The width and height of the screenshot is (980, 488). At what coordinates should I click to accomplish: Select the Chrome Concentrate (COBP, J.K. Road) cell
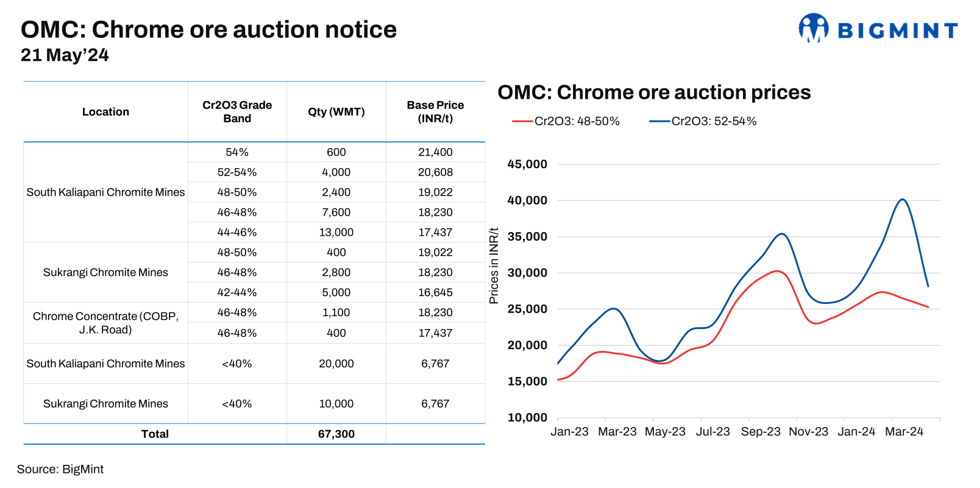(105, 323)
